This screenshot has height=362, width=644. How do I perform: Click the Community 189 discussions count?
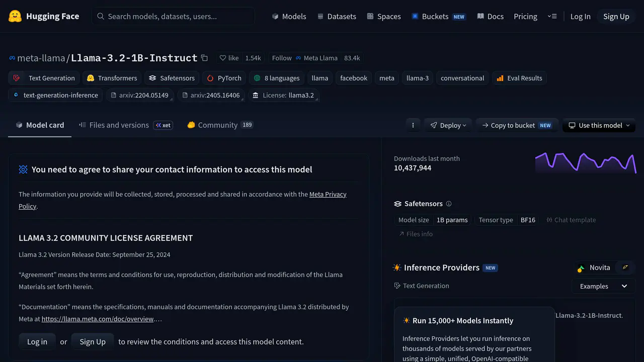[x=247, y=125]
